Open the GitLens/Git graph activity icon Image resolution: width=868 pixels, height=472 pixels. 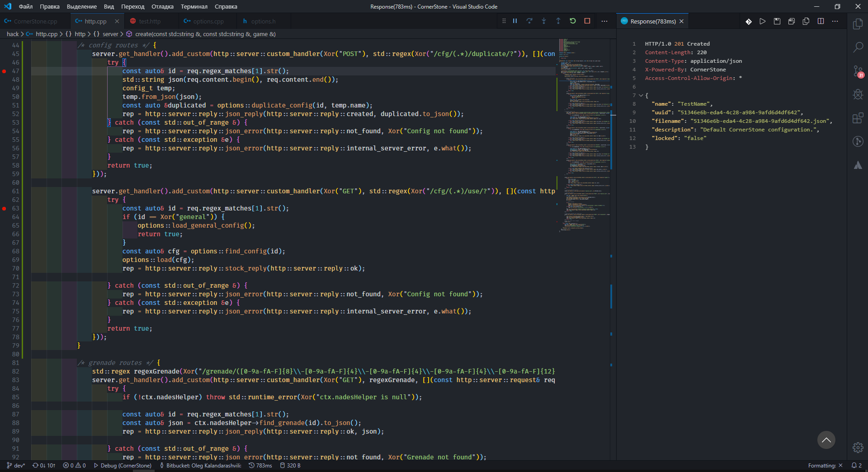858,141
